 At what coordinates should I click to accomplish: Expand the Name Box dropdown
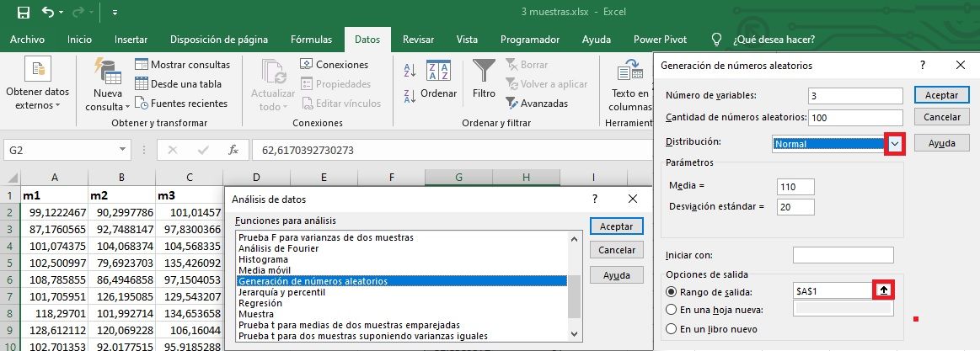122,151
